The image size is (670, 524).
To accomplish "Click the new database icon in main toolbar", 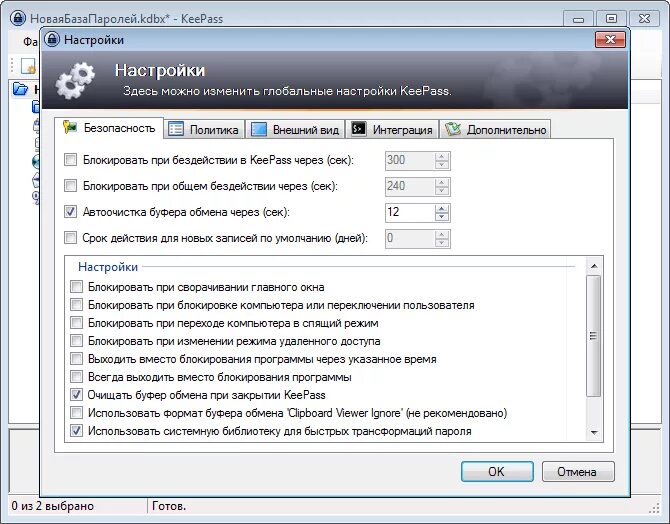I will pos(28,66).
